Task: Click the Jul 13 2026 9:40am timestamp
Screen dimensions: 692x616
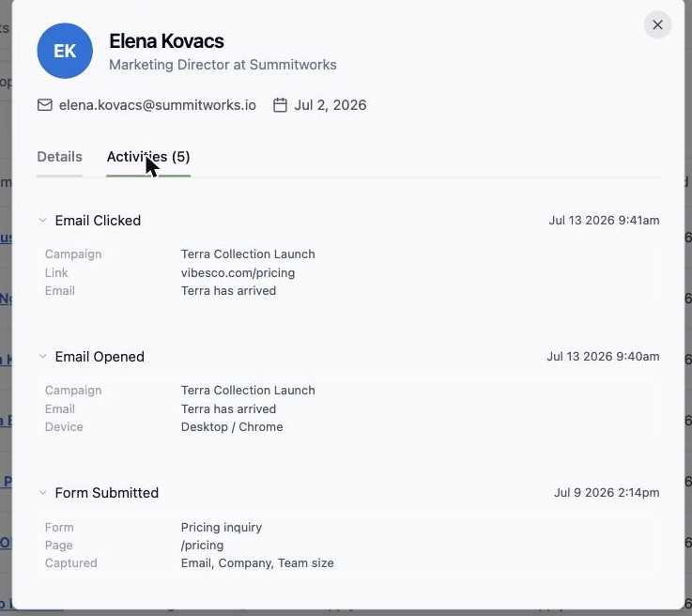Action: [x=604, y=357]
